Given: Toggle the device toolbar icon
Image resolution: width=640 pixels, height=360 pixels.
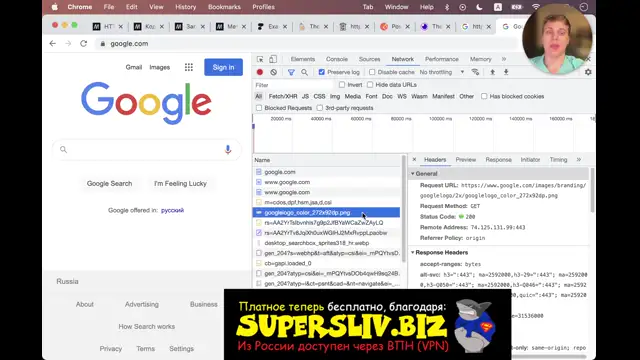Looking at the screenshot, I should pyautogui.click(x=273, y=59).
